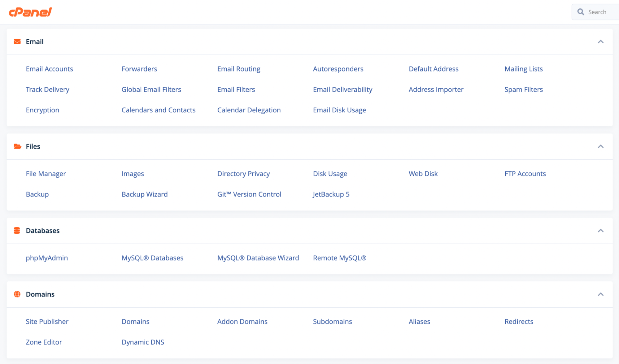Open Git Version Control
619x364 pixels.
[x=249, y=194]
